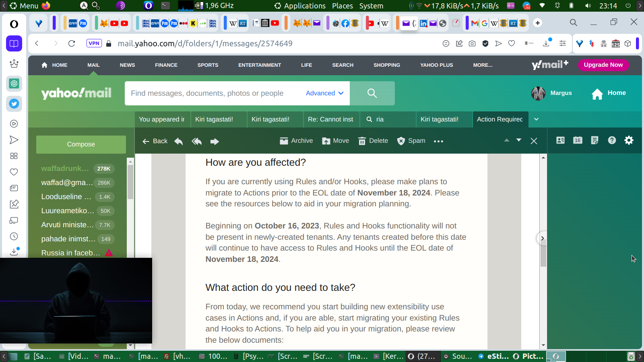
Task: Expand the Advanced search dropdown
Action: click(x=324, y=93)
